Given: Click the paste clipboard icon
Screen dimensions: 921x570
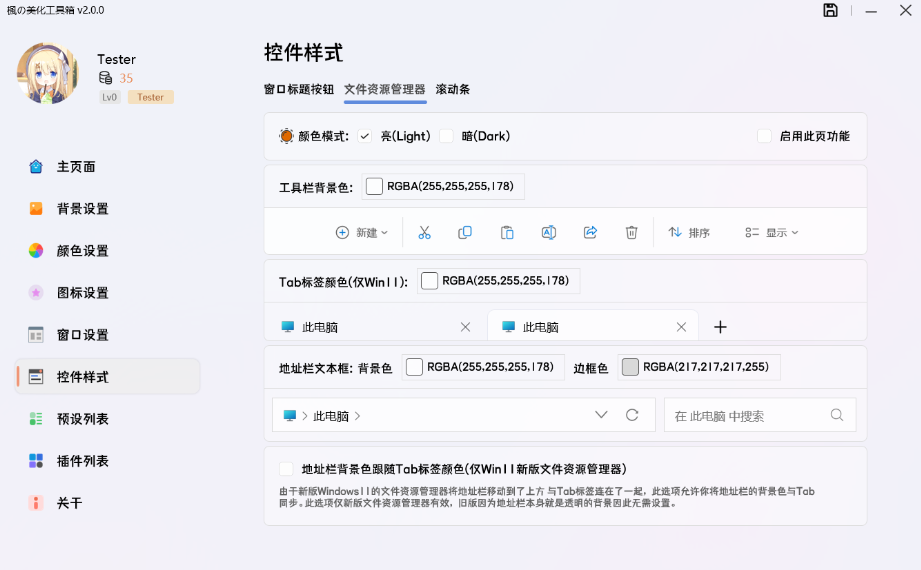Looking at the screenshot, I should [x=507, y=232].
